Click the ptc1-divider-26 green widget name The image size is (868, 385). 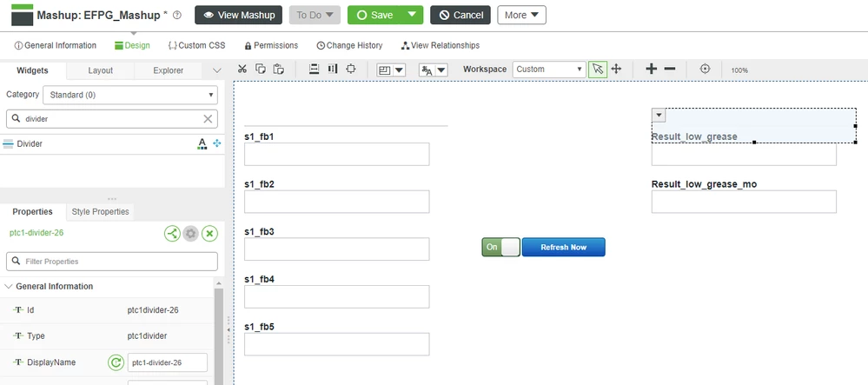pos(36,233)
